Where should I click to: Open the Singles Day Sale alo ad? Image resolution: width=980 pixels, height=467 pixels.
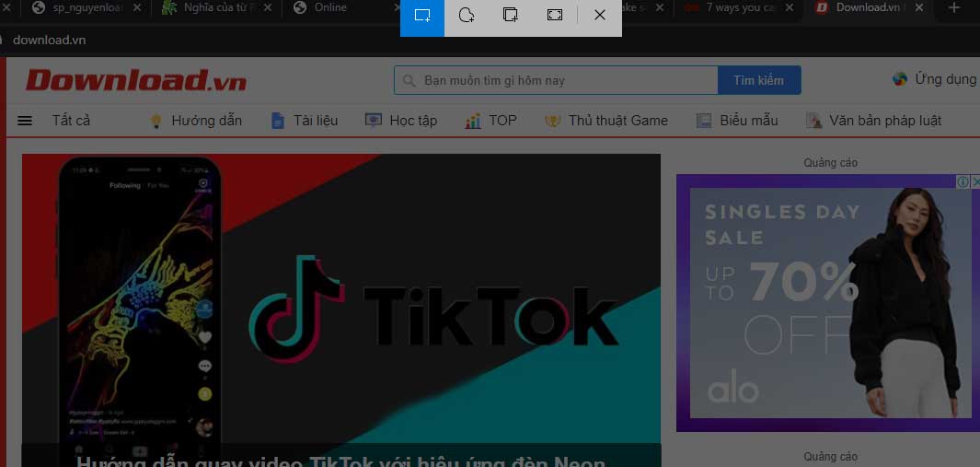(828, 303)
